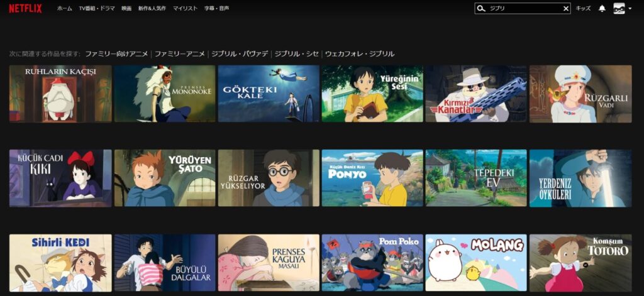This screenshot has width=644, height=296.
Task: Select related search ファミリーアニメ
Action: click(x=180, y=54)
